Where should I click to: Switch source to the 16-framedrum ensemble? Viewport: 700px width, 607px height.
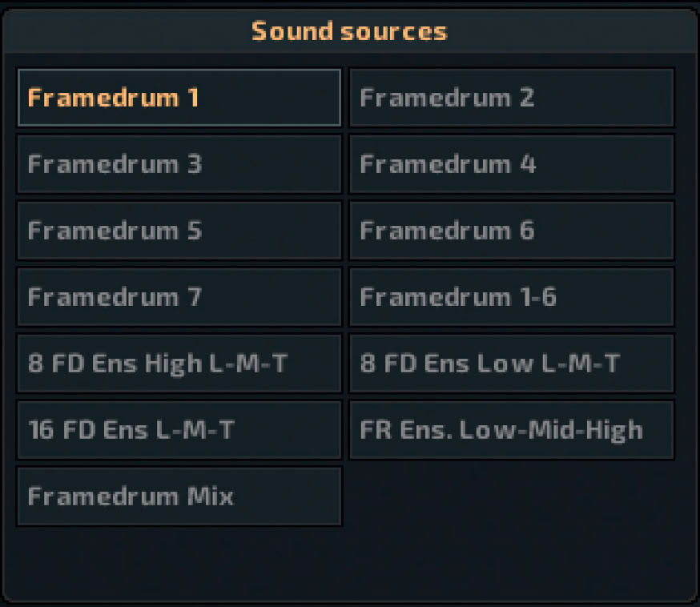point(179,430)
